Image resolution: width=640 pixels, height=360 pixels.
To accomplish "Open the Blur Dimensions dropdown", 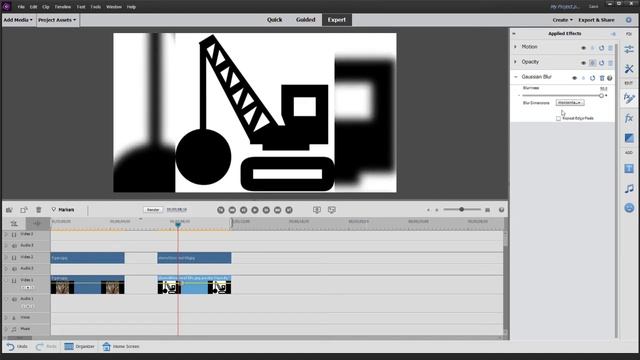I will tap(570, 102).
